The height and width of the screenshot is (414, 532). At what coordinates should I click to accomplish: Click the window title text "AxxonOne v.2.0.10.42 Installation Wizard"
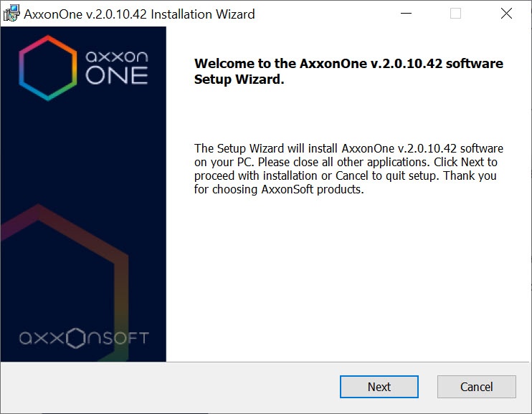[139, 14]
